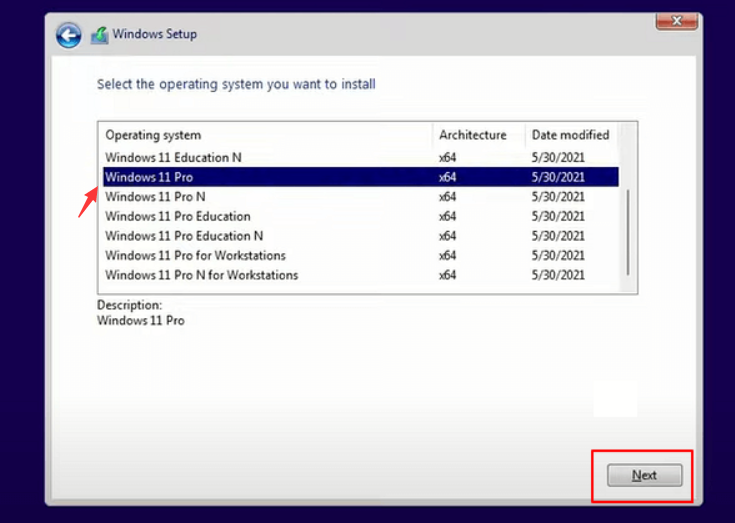Click the scrollbar track below the thumb

click(628, 284)
